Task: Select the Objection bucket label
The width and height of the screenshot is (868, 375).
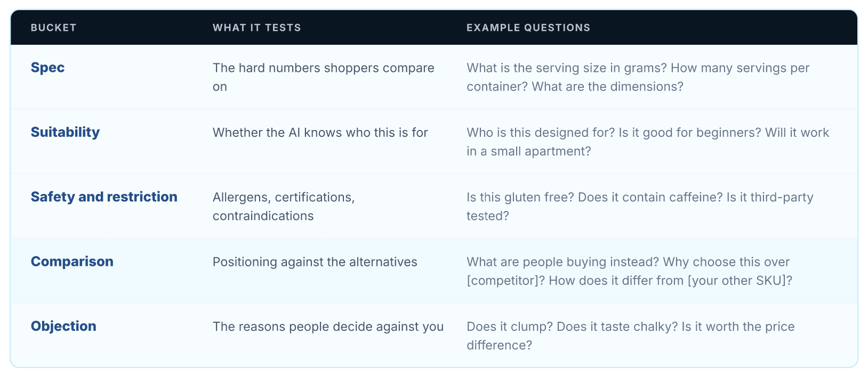Action: 63,326
